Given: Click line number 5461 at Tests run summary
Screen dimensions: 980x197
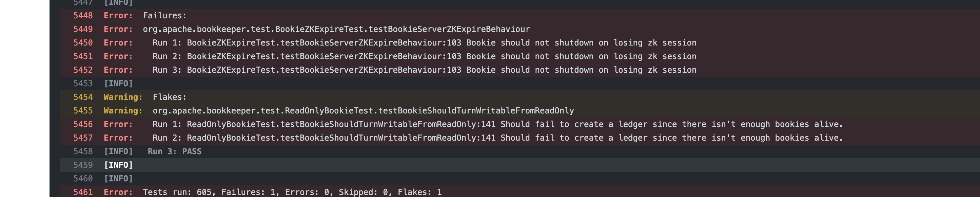Looking at the screenshot, I should point(83,193).
